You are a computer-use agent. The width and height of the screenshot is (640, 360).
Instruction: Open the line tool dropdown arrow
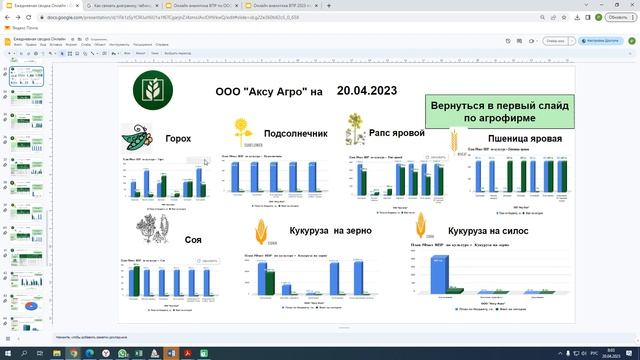98,53
